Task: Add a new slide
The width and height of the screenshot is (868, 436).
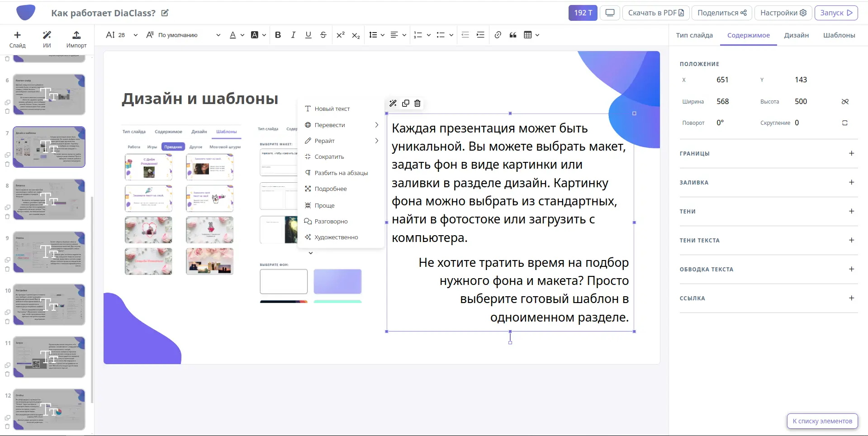Action: click(x=17, y=39)
